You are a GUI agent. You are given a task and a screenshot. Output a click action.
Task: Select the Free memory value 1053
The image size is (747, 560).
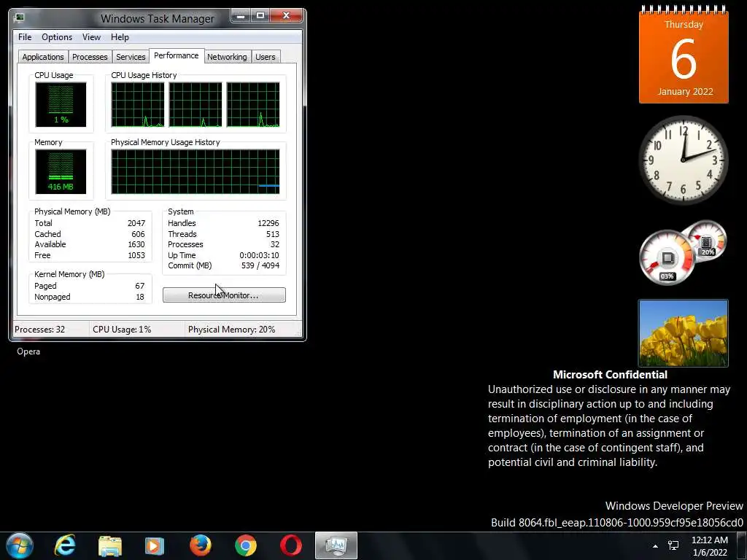click(136, 255)
